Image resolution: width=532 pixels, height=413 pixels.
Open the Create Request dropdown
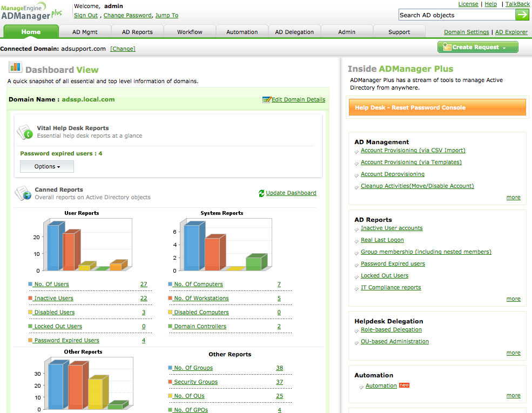point(477,47)
